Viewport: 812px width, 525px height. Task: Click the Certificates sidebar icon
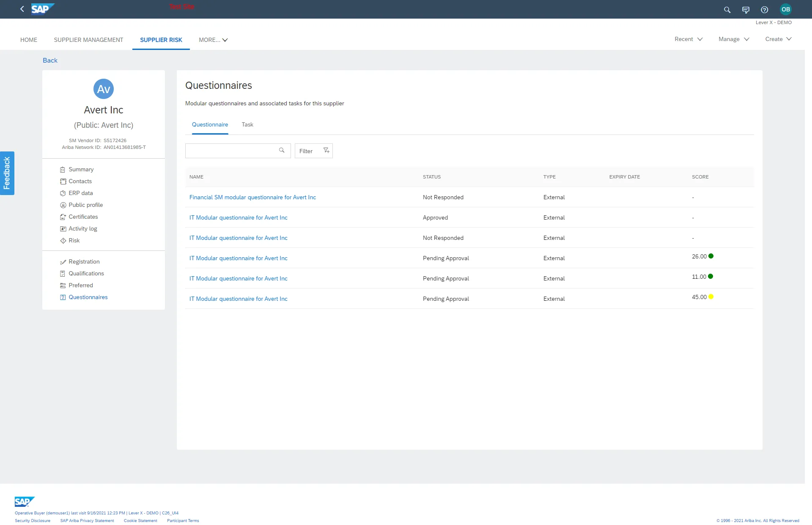point(63,217)
